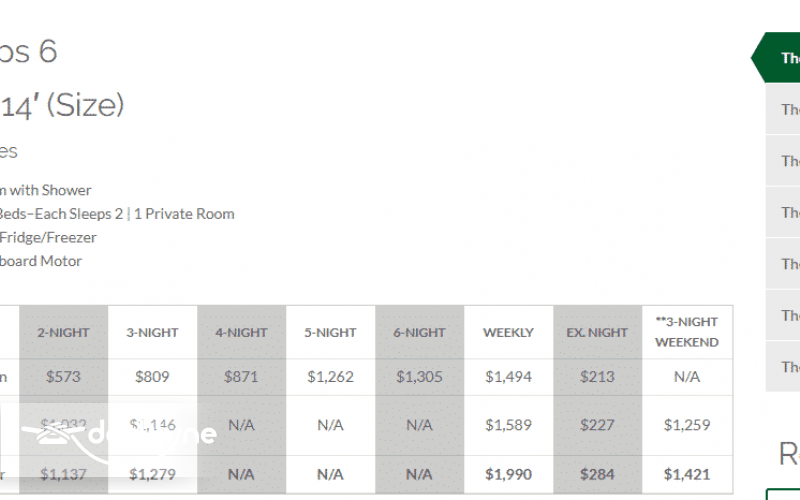Select the $1,421 weekend price cell

[x=687, y=473]
